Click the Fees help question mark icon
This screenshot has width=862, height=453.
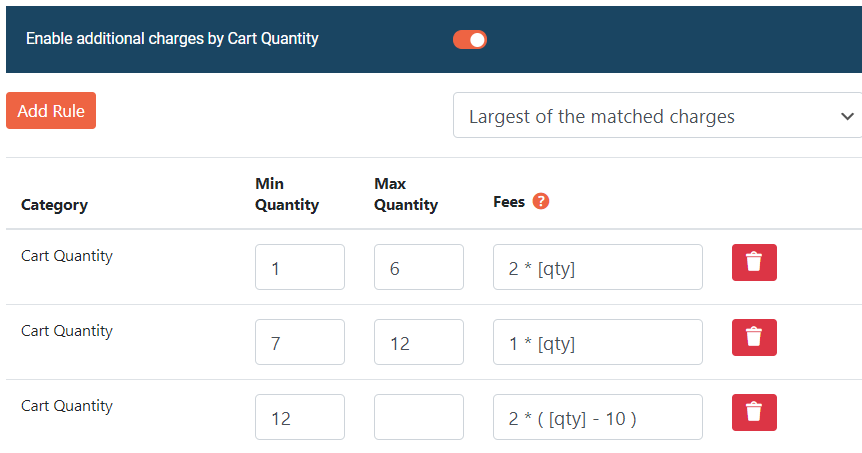(541, 201)
